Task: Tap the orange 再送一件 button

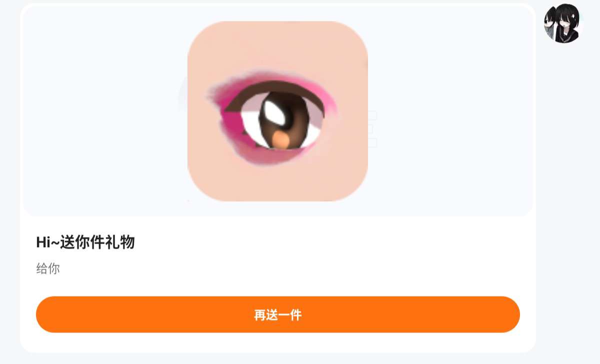Action: (x=278, y=315)
